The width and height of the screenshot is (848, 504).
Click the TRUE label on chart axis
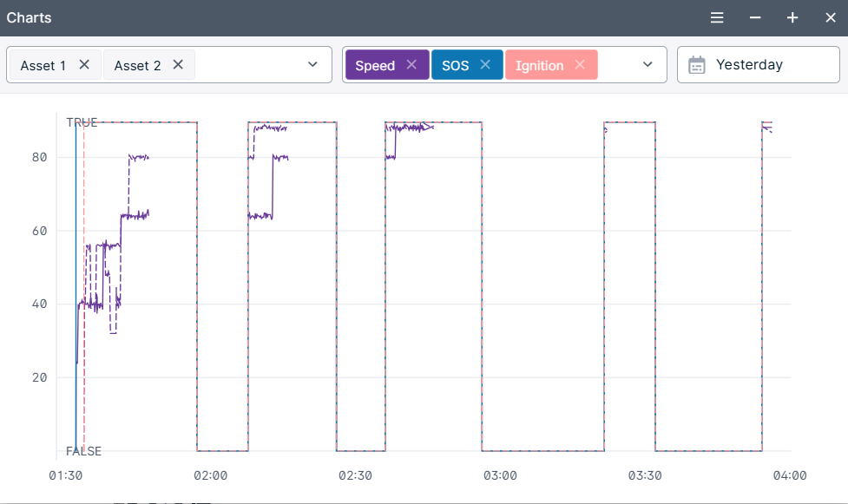tap(82, 122)
